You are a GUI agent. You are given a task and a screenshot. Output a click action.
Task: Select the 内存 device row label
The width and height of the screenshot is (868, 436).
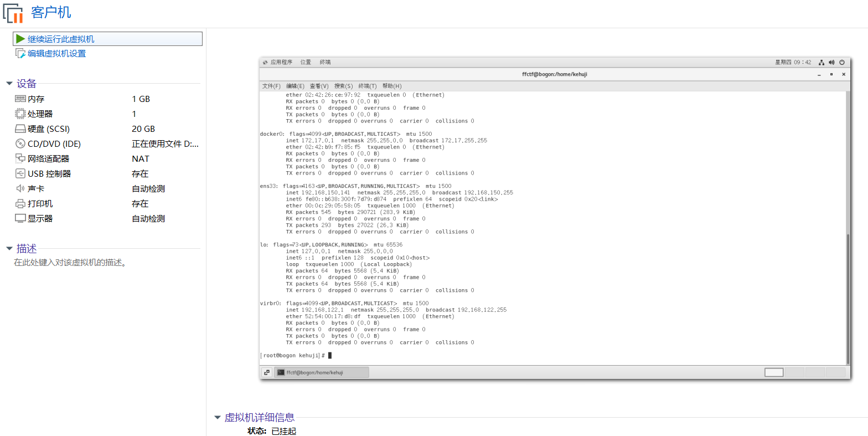(36, 99)
